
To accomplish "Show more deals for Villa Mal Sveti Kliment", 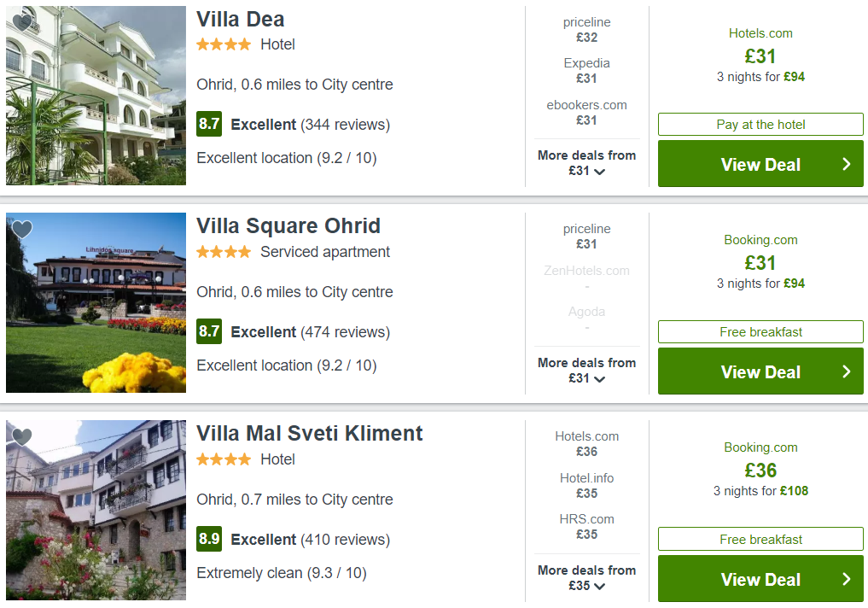I will coord(587,577).
